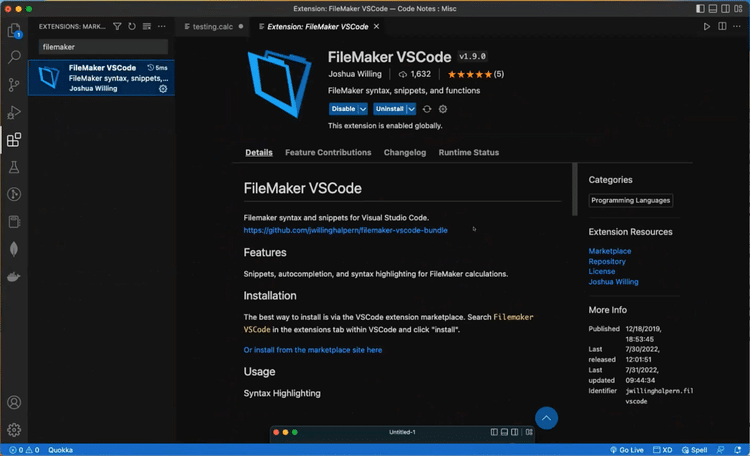750x456 pixels.
Task: Refresh the extensions list
Action: [x=132, y=26]
